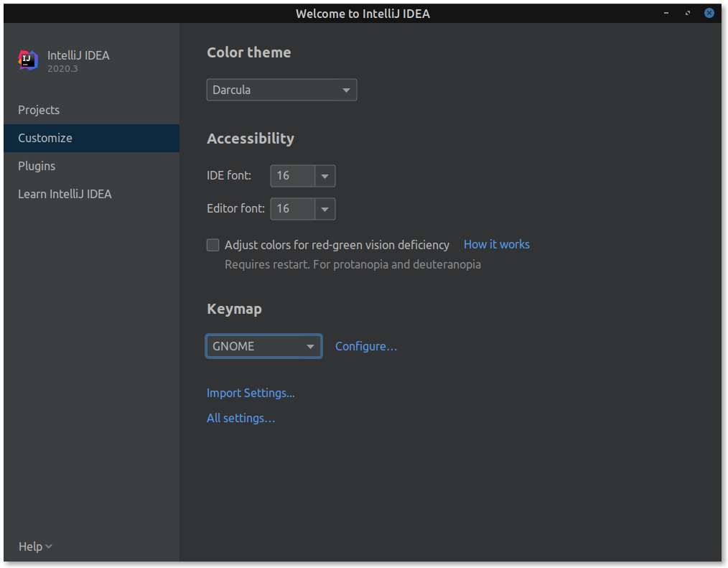Enable red-green vision deficiency color adjustment
This screenshot has height=568, width=728.
pos(213,245)
